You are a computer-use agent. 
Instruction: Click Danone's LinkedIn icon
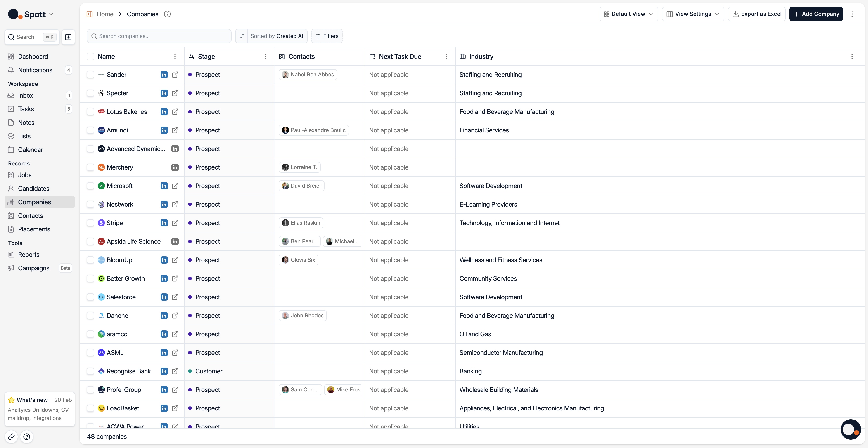coord(164,316)
